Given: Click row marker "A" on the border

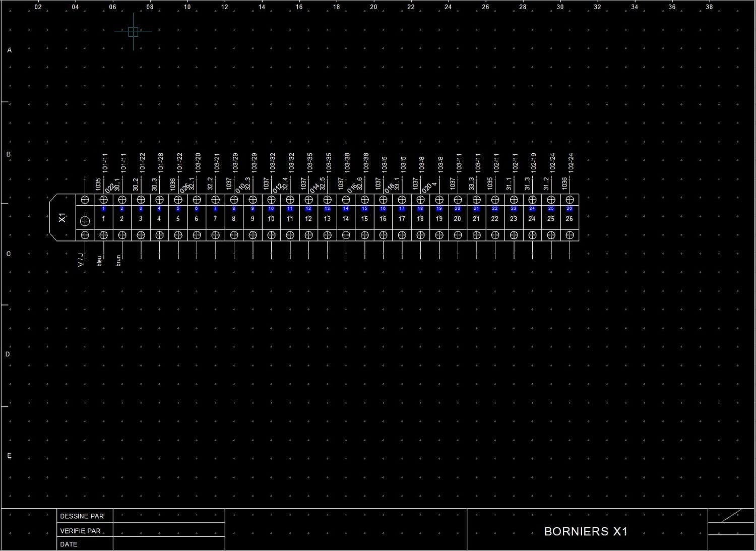Looking at the screenshot, I should coord(9,50).
